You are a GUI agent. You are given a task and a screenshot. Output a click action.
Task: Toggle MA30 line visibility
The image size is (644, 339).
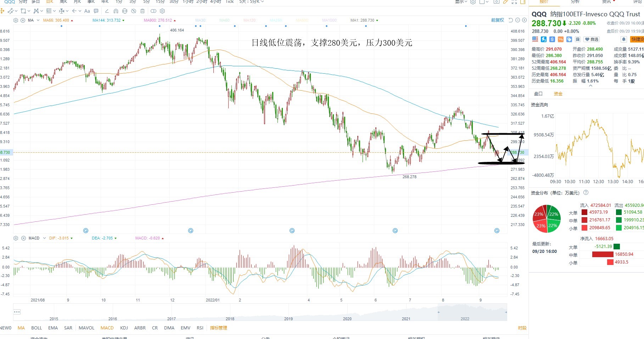pos(200,20)
